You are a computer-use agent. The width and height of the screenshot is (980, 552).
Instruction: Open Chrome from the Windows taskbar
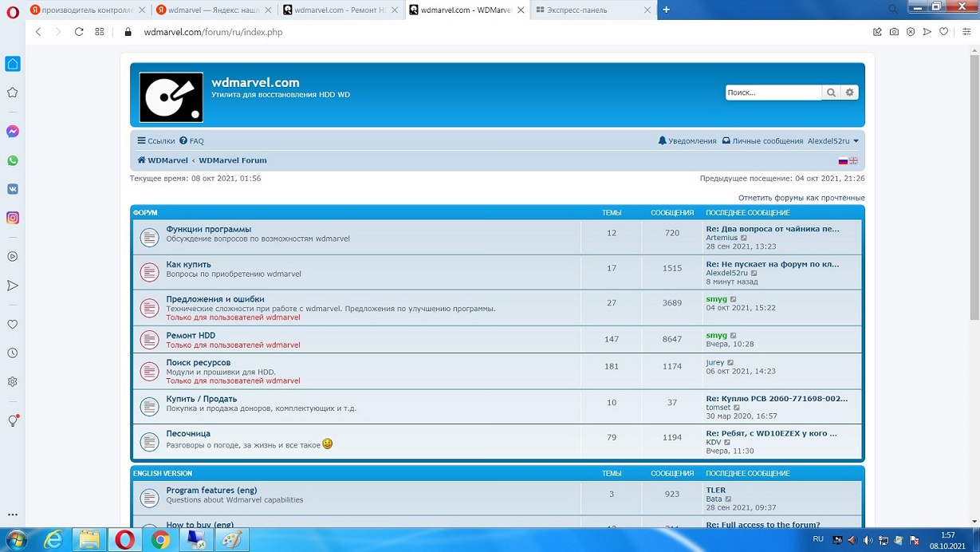160,540
